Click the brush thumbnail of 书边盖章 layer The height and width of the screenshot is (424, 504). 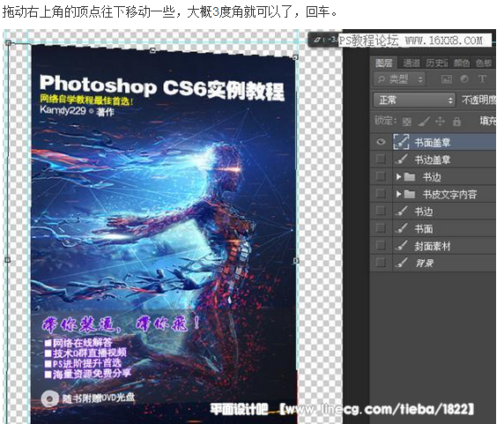tap(401, 160)
